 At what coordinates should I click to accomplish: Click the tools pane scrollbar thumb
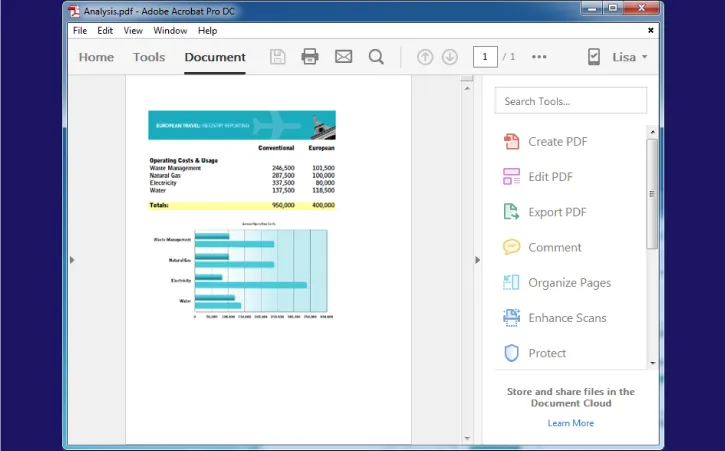[x=652, y=194]
